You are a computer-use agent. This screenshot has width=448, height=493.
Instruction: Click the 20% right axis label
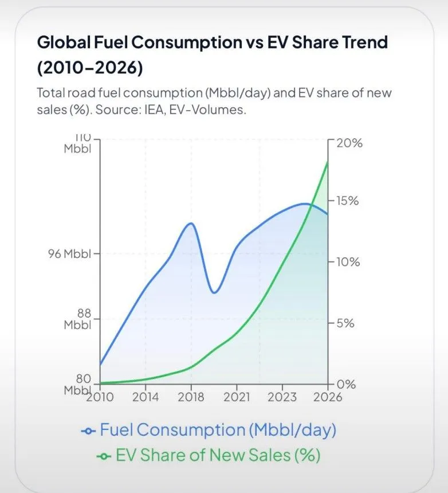[x=349, y=143]
